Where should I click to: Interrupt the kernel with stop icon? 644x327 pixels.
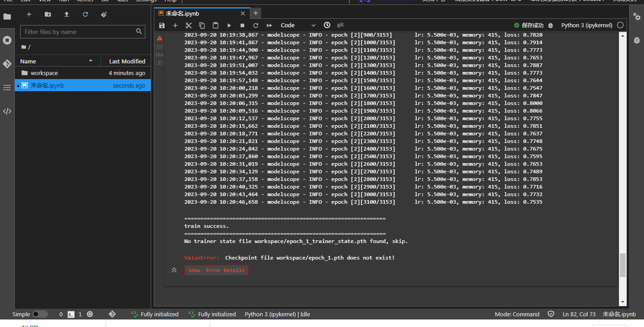[x=242, y=25]
